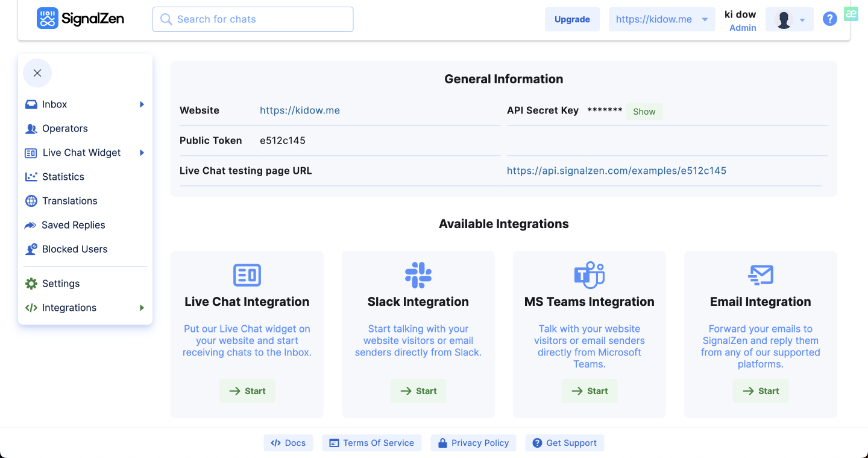The height and width of the screenshot is (458, 868).
Task: Click the Operators people icon
Action: pyautogui.click(x=31, y=129)
